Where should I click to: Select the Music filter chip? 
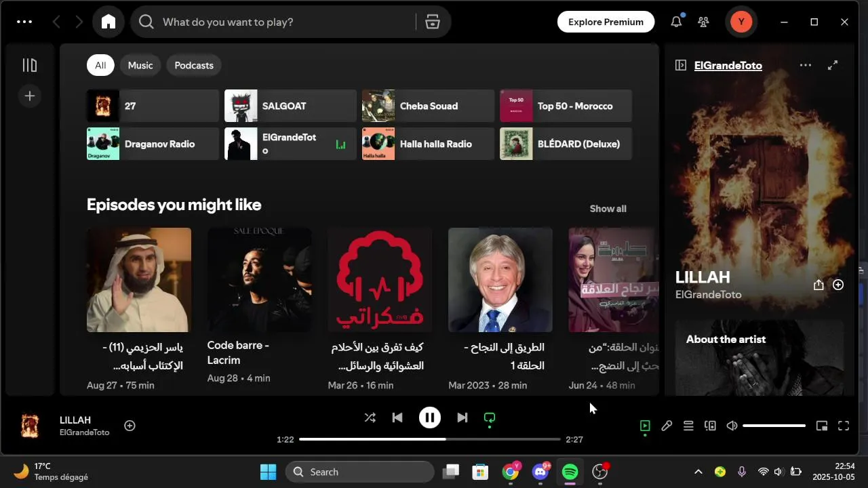pyautogui.click(x=140, y=65)
